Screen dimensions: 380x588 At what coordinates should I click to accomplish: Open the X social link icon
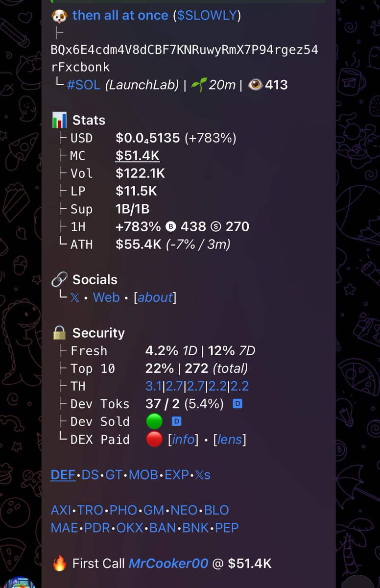click(x=74, y=297)
